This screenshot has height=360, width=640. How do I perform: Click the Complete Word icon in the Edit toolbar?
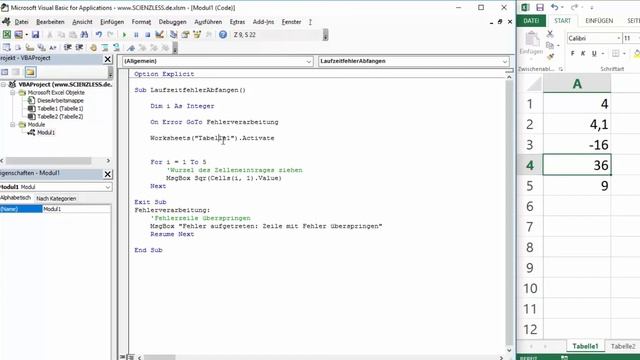point(53,48)
